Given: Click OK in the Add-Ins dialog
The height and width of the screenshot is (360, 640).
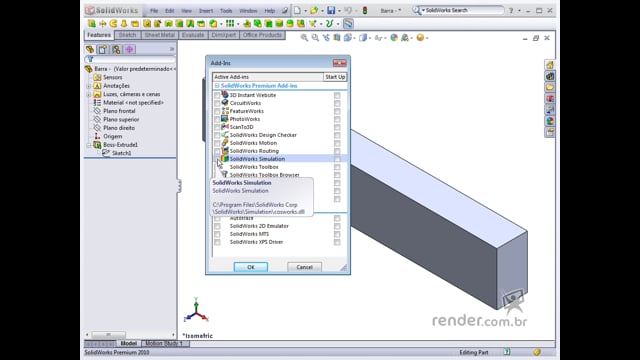Looking at the screenshot, I should [x=251, y=267].
